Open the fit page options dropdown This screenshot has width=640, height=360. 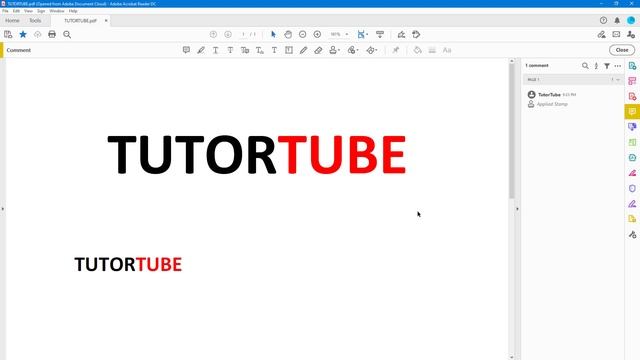[x=362, y=34]
